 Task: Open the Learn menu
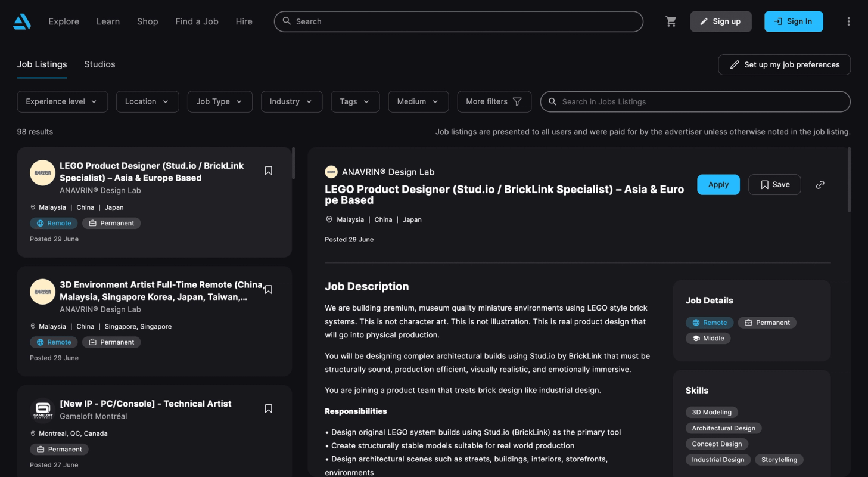tap(108, 21)
